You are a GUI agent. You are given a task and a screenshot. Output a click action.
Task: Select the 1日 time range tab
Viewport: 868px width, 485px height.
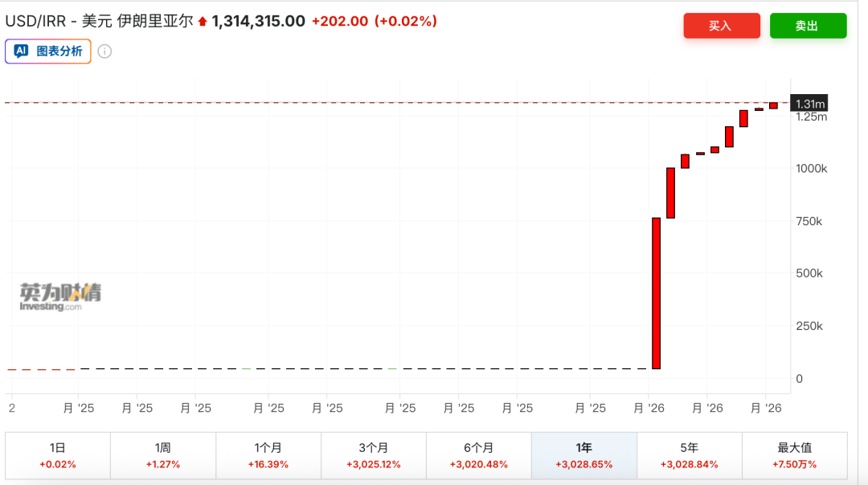pos(57,455)
